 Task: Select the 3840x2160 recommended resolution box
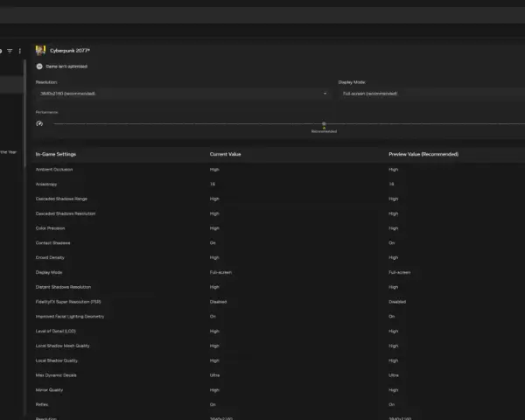[x=184, y=94]
